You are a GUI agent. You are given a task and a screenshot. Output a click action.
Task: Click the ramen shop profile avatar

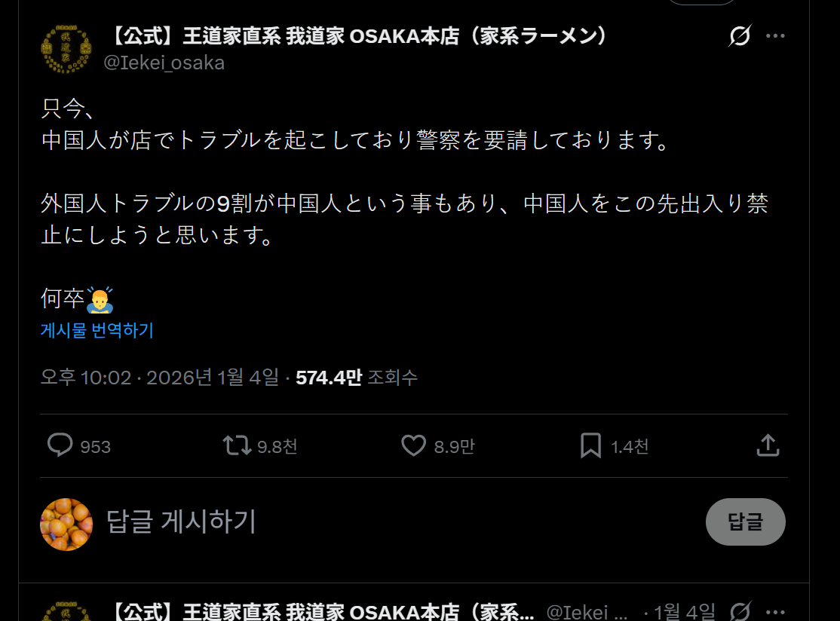click(x=66, y=49)
